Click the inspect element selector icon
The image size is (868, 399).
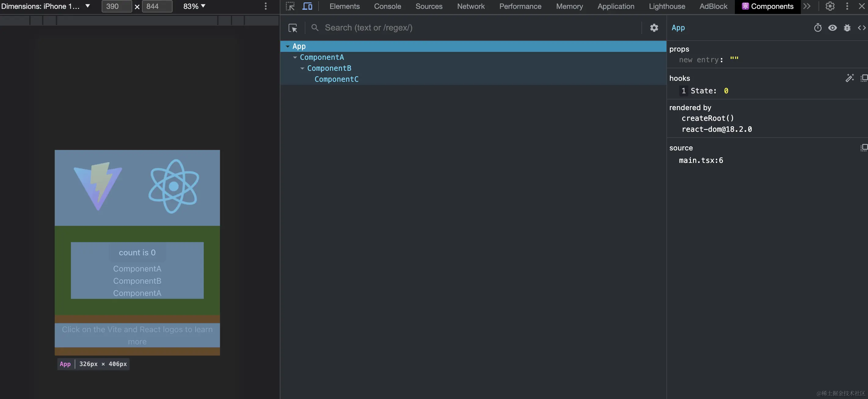click(x=290, y=6)
